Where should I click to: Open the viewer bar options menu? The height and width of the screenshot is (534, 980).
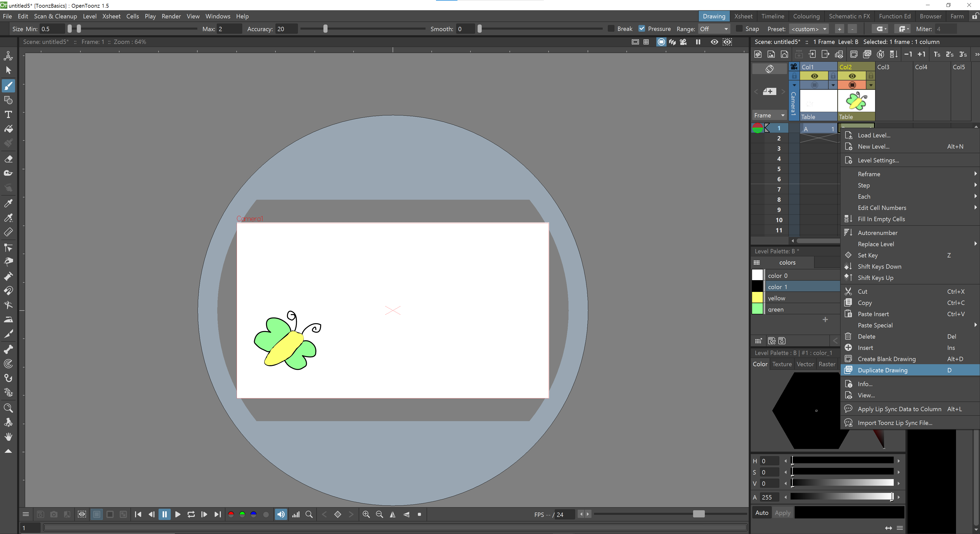pyautogui.click(x=26, y=515)
